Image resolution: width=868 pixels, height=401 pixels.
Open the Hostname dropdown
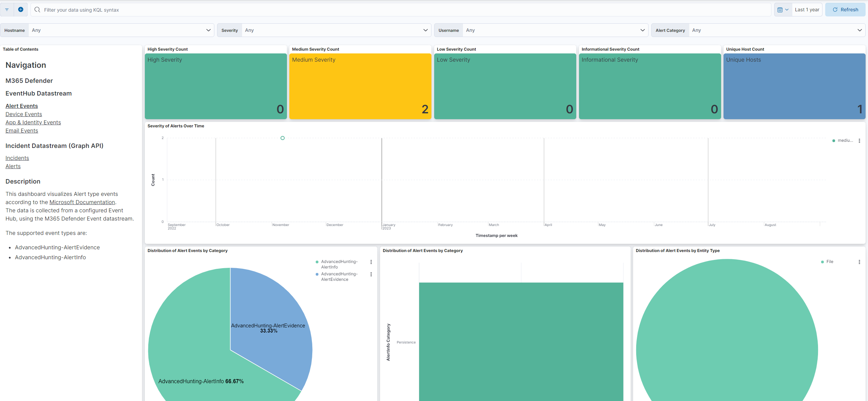point(208,30)
